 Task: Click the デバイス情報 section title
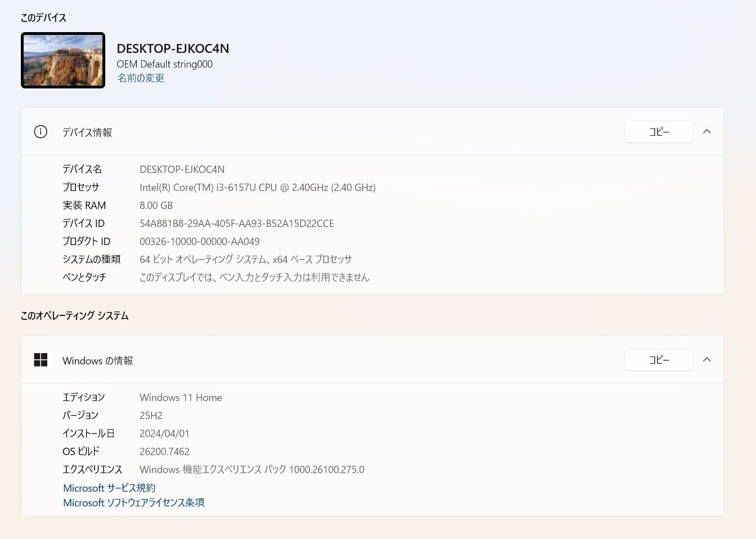click(87, 132)
